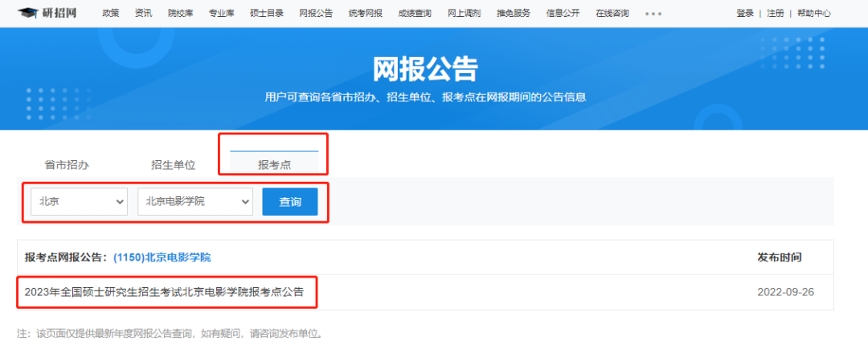
Task: Switch to the 招生单位 tab
Action: (174, 165)
